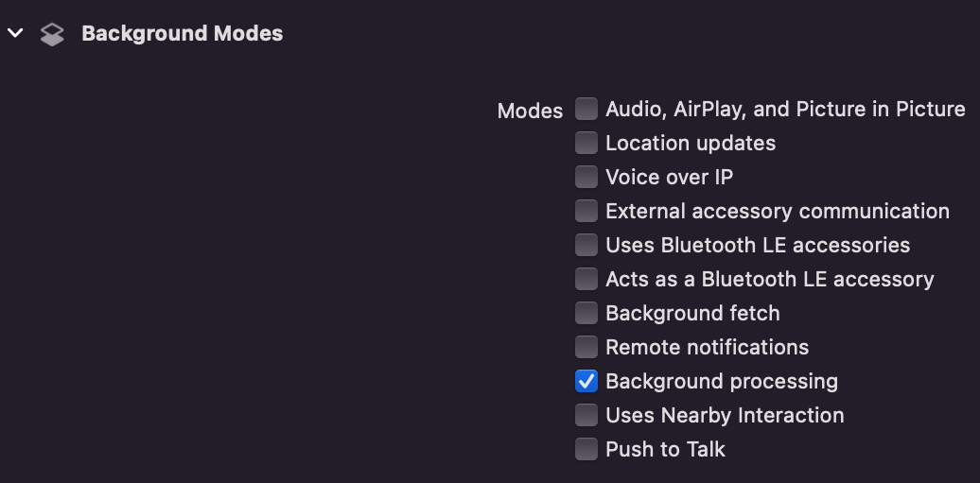
Task: Turn on Voice over IP checkbox
Action: [587, 177]
